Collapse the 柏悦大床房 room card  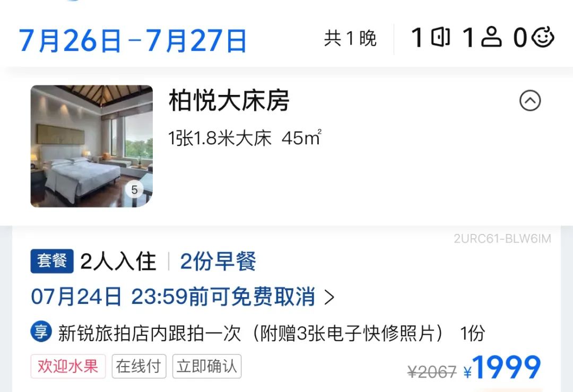point(530,100)
